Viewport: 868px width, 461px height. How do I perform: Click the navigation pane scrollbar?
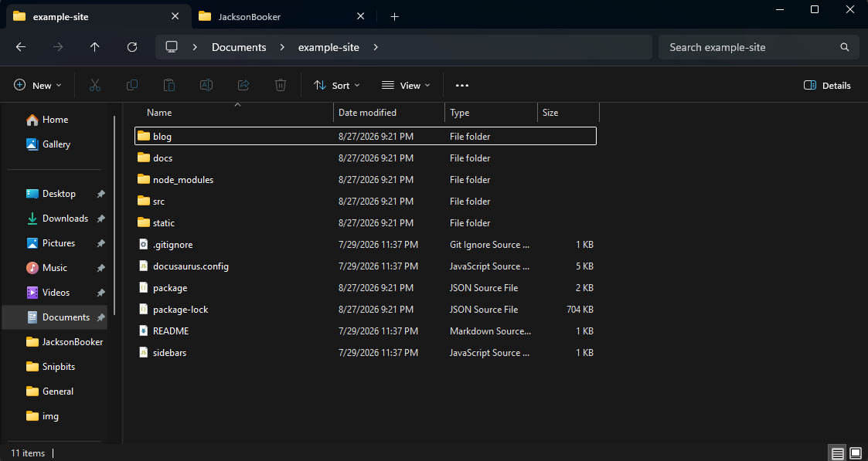[114, 215]
